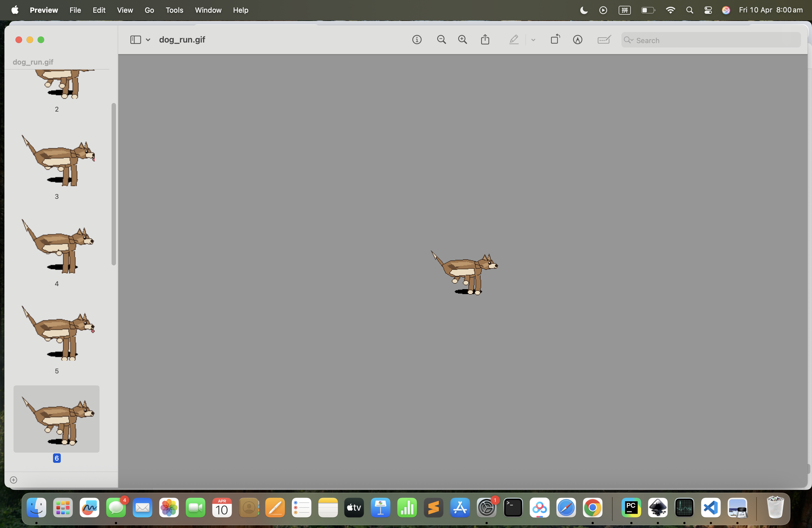Image resolution: width=812 pixels, height=528 pixels.
Task: Click the date and time clock
Action: 771,10
